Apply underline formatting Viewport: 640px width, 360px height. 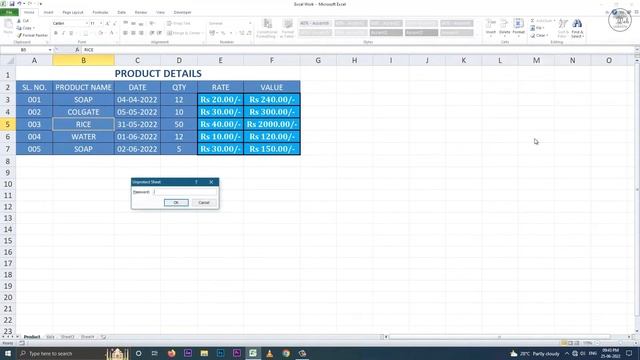pos(71,33)
